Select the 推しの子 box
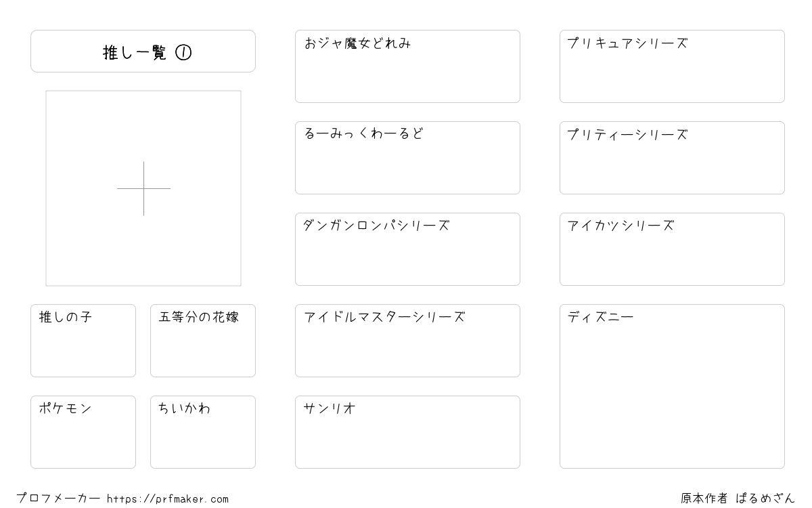The width and height of the screenshot is (812, 508). point(83,341)
